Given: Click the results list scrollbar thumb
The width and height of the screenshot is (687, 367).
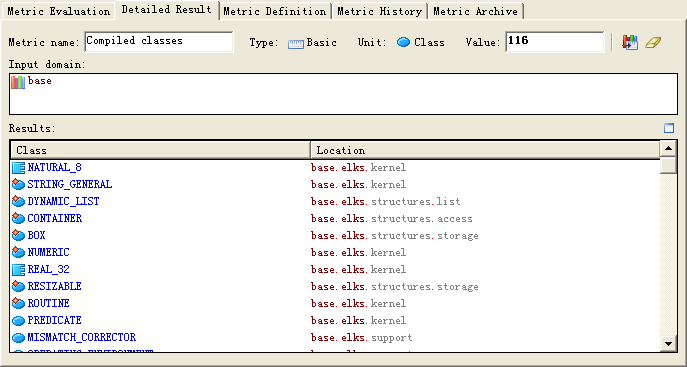Looking at the screenshot, I should [668, 165].
